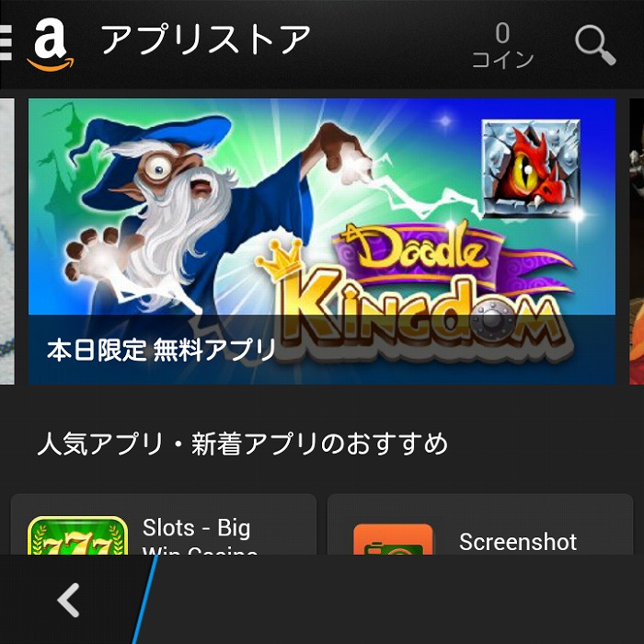Show the previous banner on the left
Screen dimensions: 644x644
click(x=7, y=241)
